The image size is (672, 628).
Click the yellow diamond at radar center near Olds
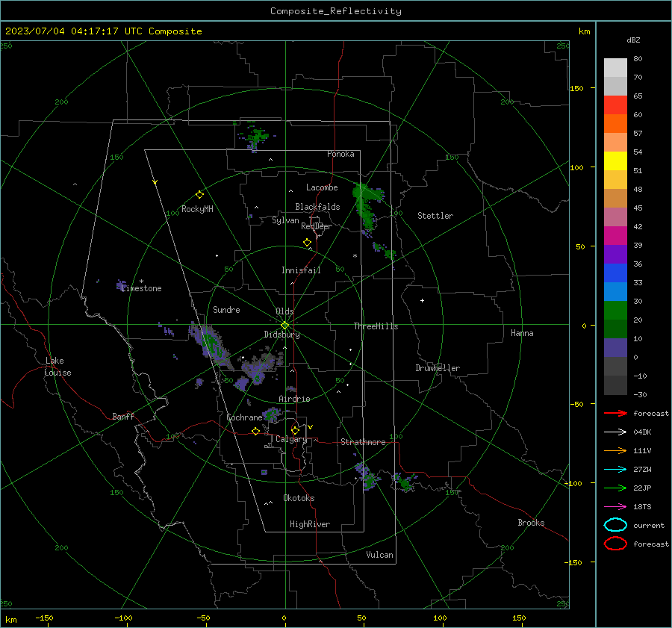point(284,326)
